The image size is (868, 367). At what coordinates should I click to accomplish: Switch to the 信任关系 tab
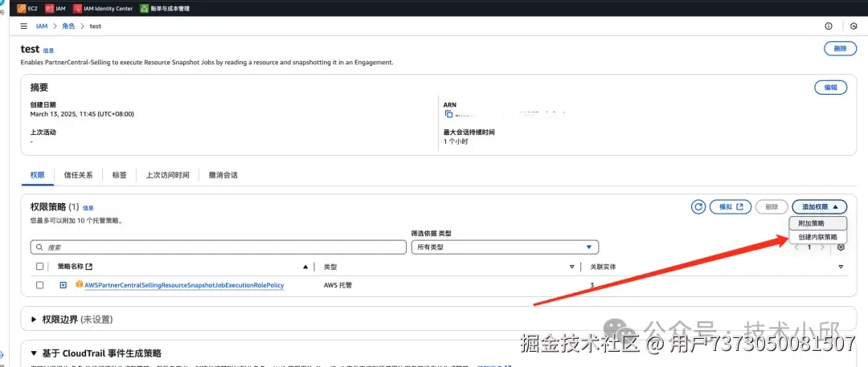tap(78, 175)
